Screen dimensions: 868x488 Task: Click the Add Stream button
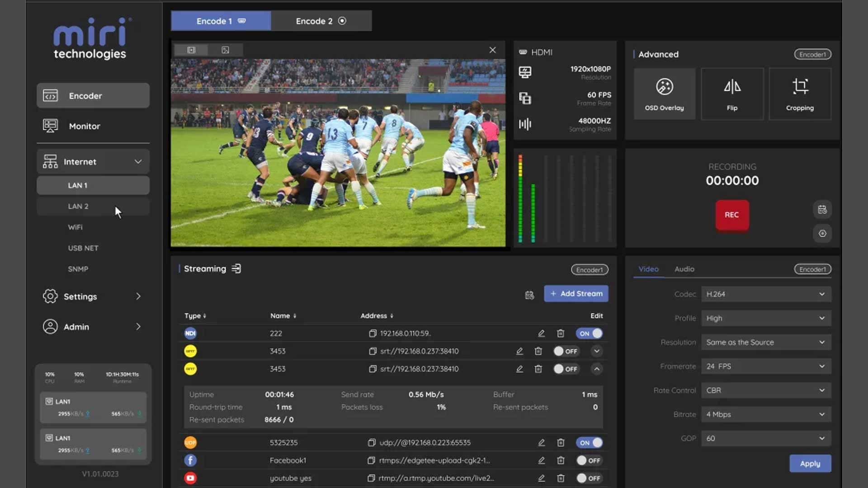(x=576, y=294)
